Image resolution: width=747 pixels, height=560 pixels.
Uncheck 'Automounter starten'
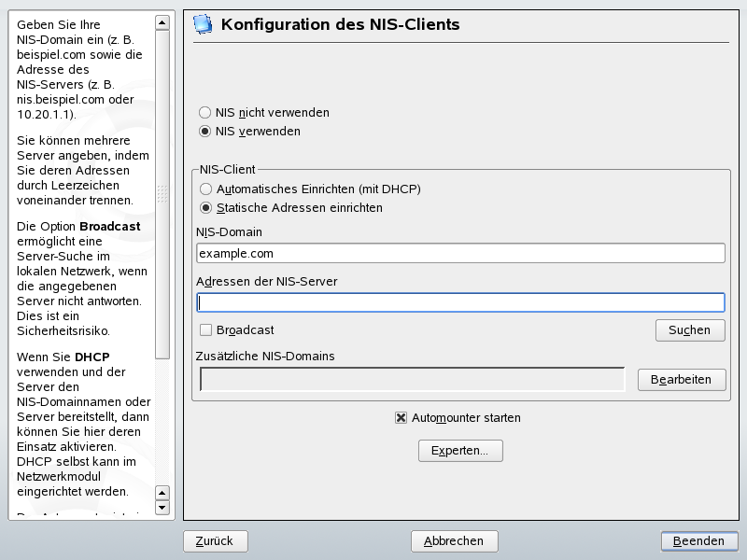pos(402,418)
